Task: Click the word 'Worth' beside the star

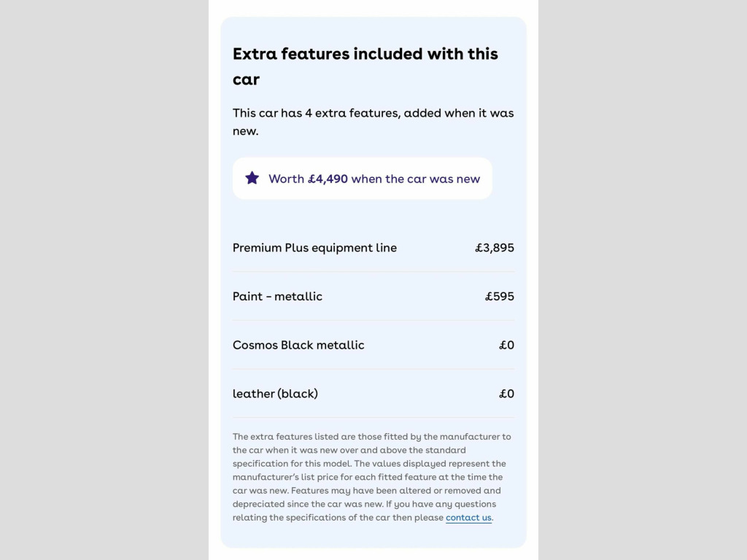Action: pyautogui.click(x=286, y=179)
